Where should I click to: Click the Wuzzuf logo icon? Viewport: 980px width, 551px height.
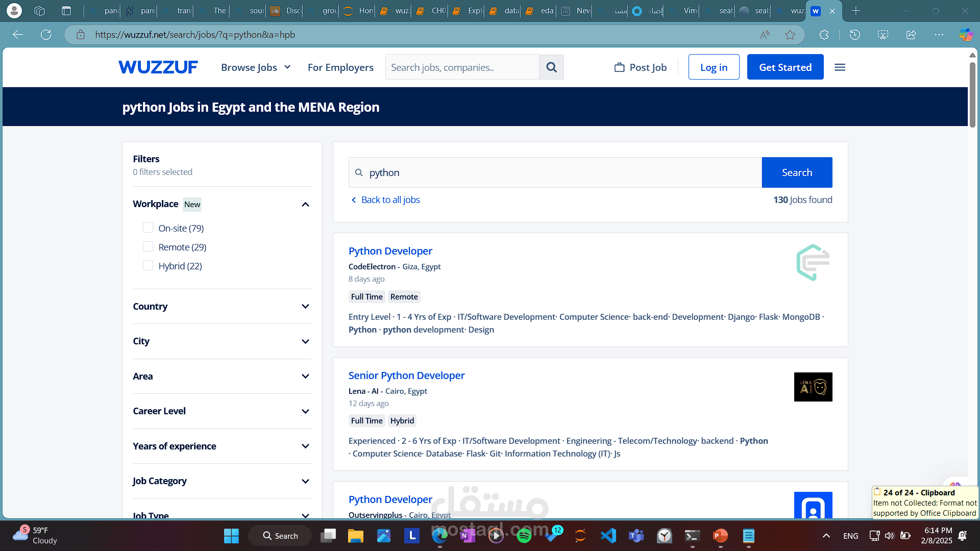coord(158,67)
